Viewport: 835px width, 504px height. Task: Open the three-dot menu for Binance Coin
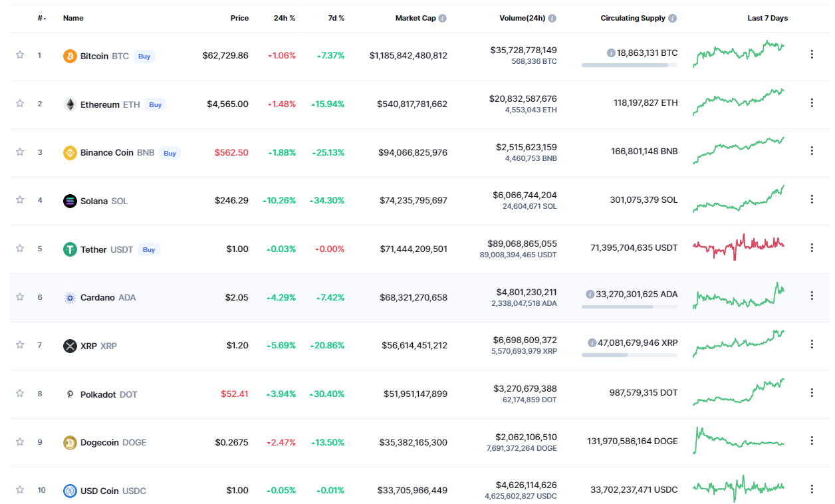click(812, 151)
